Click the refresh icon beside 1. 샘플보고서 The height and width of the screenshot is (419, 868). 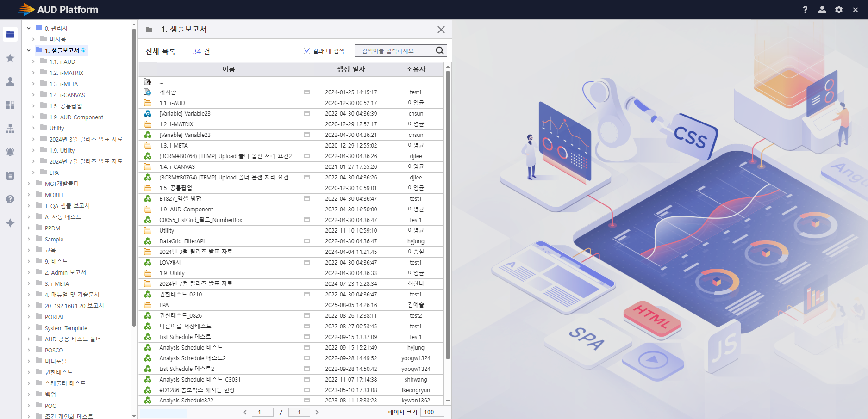[x=83, y=50]
